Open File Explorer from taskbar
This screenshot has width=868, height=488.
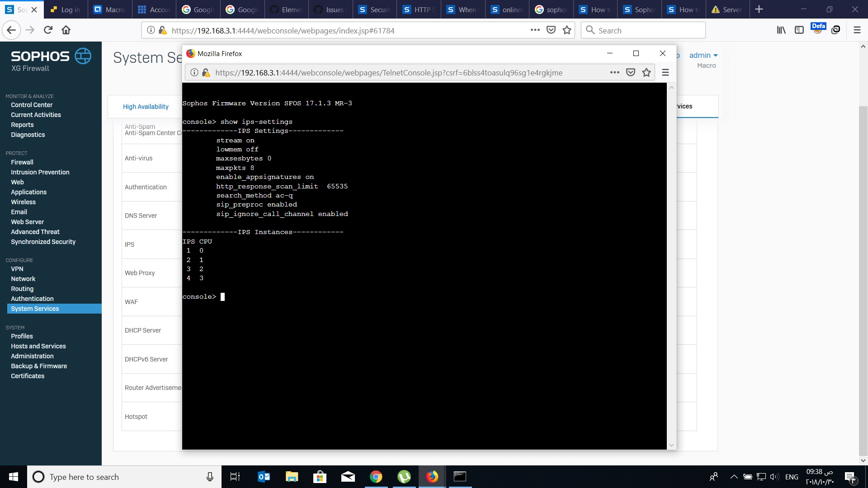click(x=292, y=477)
